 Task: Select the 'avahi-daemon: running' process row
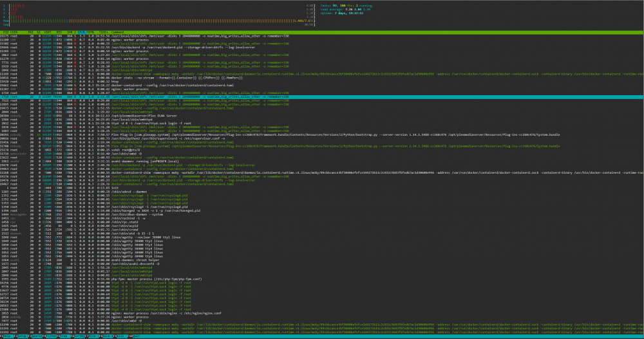pyautogui.click(x=322, y=161)
